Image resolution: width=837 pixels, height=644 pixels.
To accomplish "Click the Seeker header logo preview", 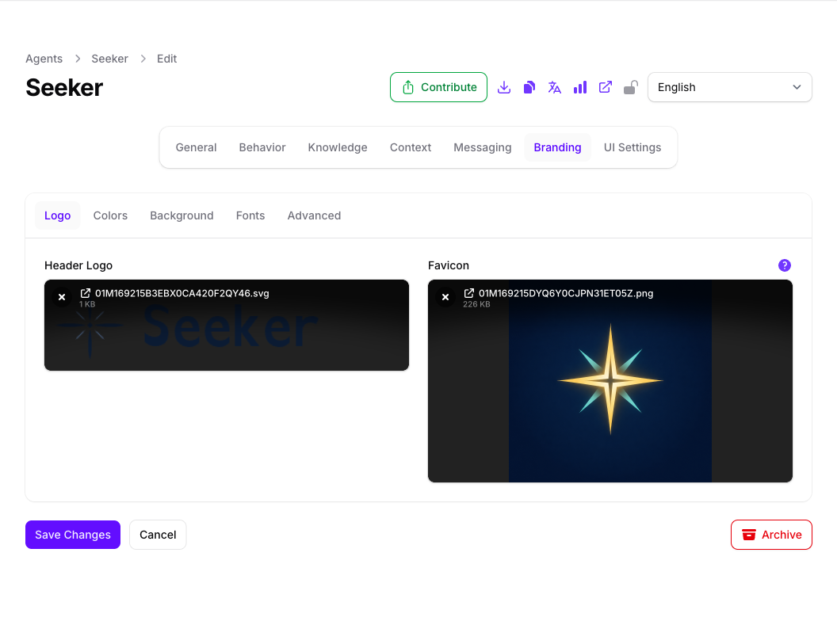I will pyautogui.click(x=227, y=326).
